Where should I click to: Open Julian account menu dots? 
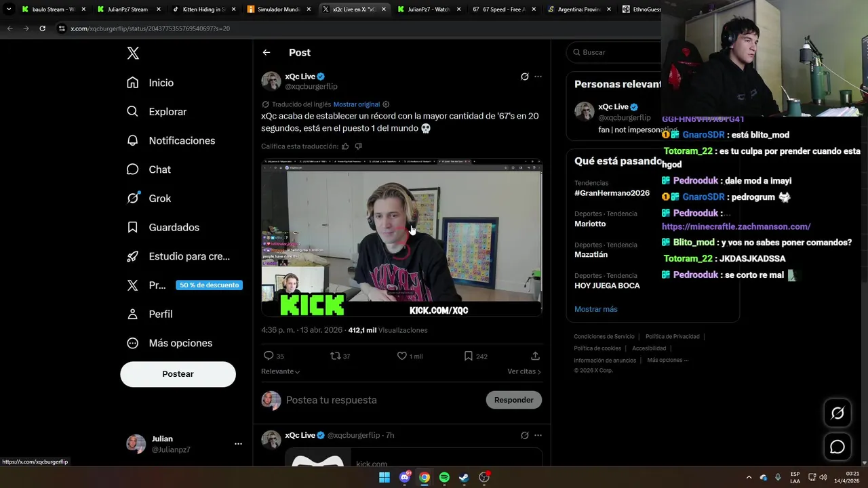238,444
